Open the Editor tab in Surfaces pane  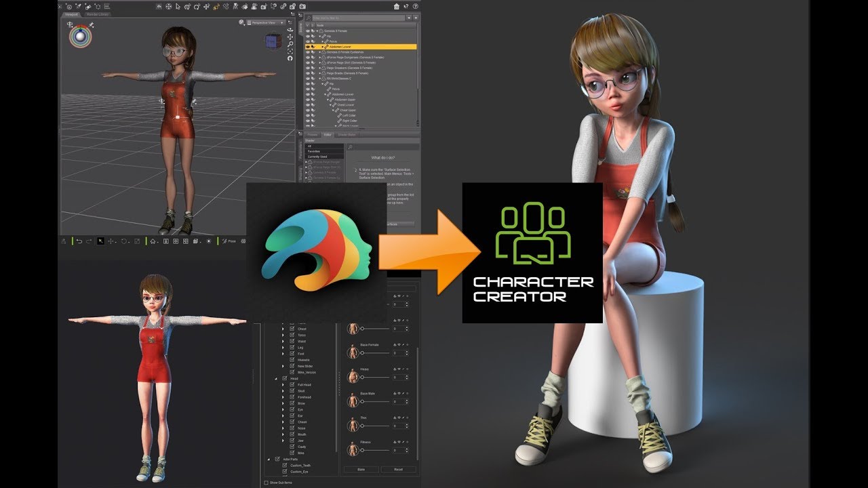point(328,134)
